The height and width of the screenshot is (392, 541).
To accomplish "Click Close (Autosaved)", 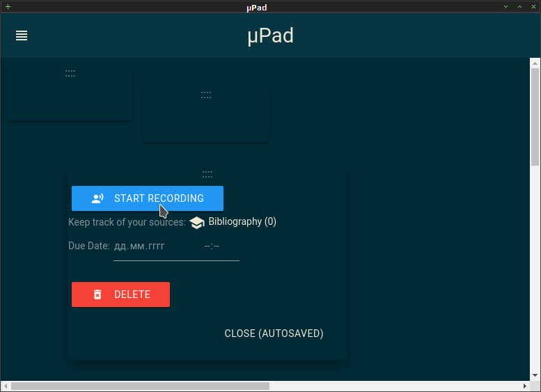I will [274, 334].
